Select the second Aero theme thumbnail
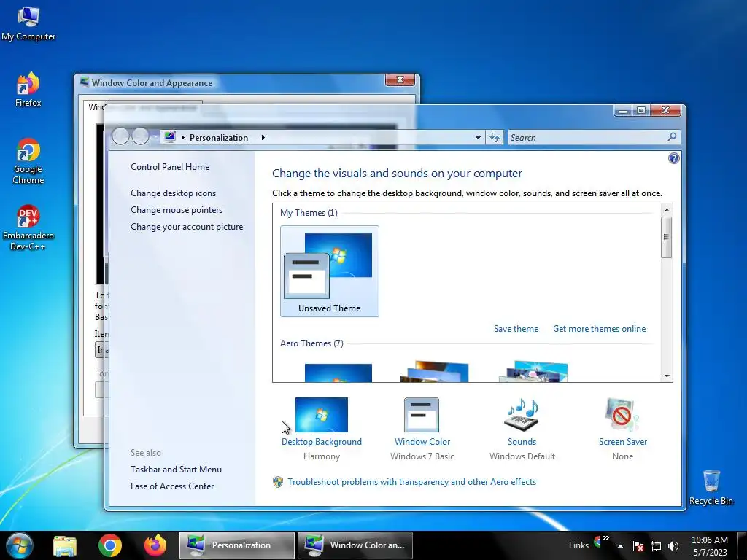747x560 pixels. click(435, 371)
